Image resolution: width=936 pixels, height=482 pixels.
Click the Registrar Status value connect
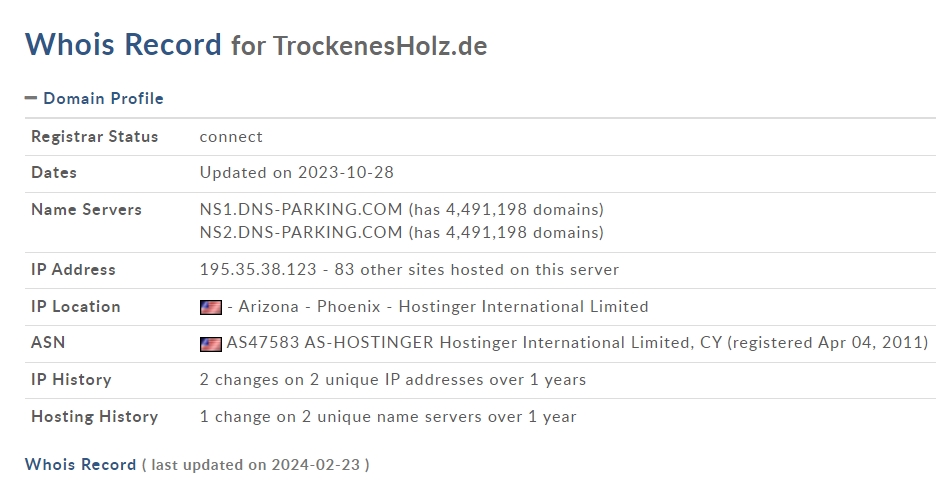click(231, 137)
